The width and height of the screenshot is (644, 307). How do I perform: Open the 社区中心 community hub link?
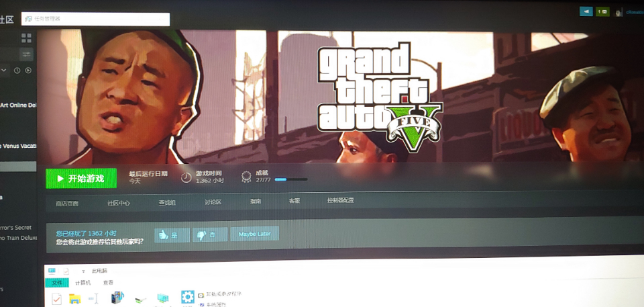[x=119, y=204]
